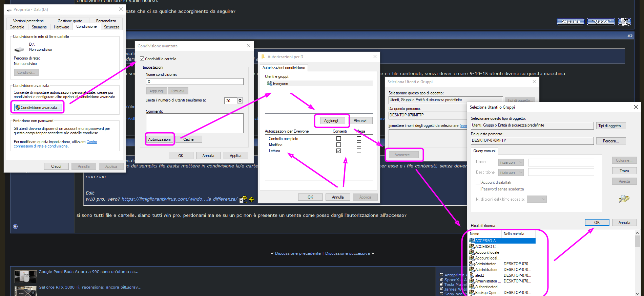Select the Administrator user icon
The height and width of the screenshot is (296, 644).
[472, 264]
